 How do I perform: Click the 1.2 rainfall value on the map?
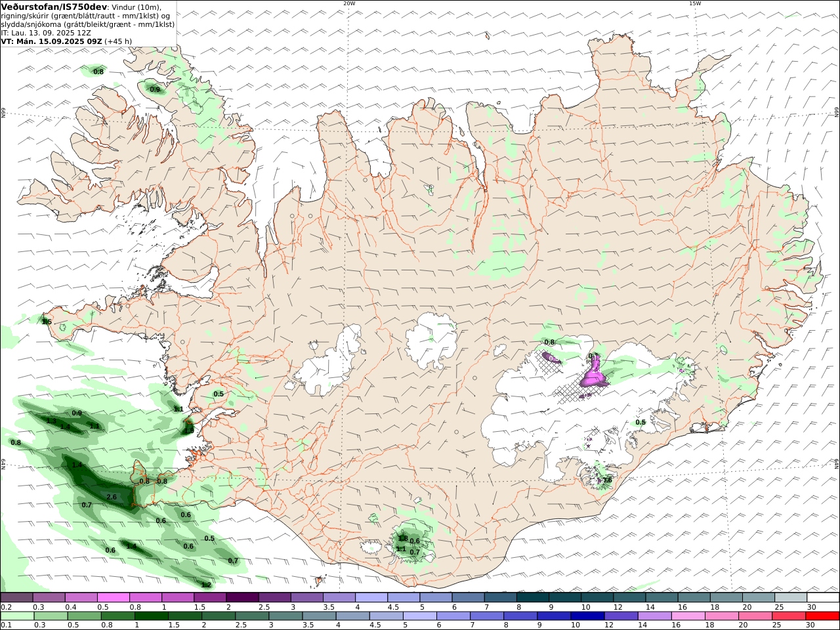click(x=206, y=585)
